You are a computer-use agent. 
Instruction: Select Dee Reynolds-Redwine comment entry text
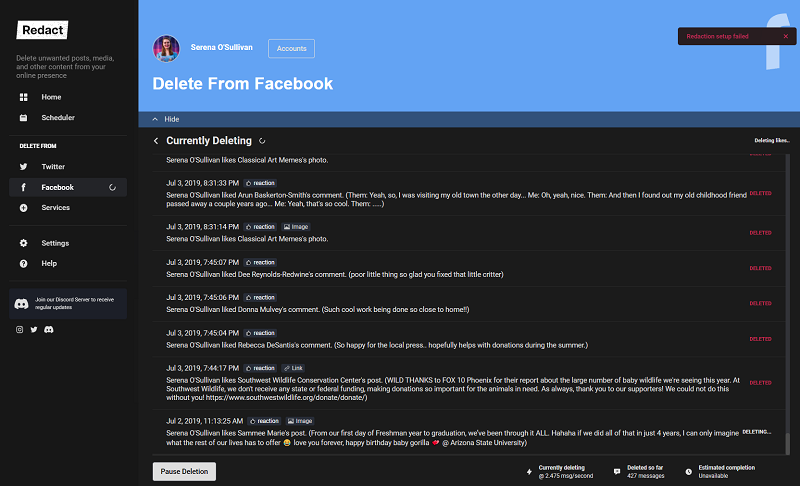pos(335,274)
